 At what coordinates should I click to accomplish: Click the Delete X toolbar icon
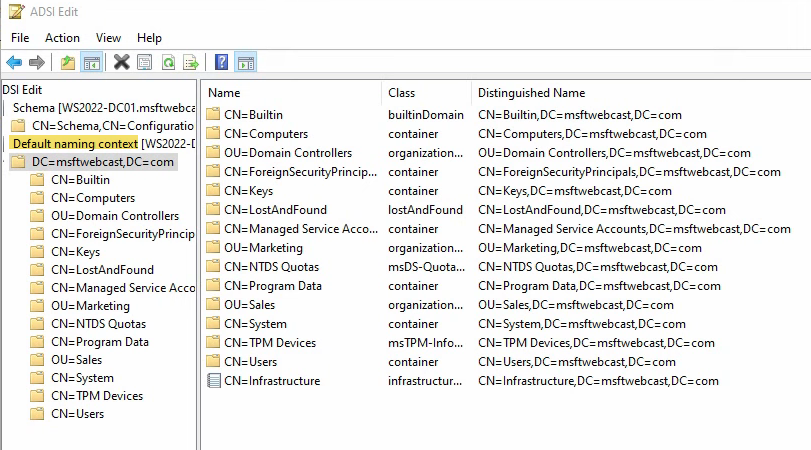(122, 63)
